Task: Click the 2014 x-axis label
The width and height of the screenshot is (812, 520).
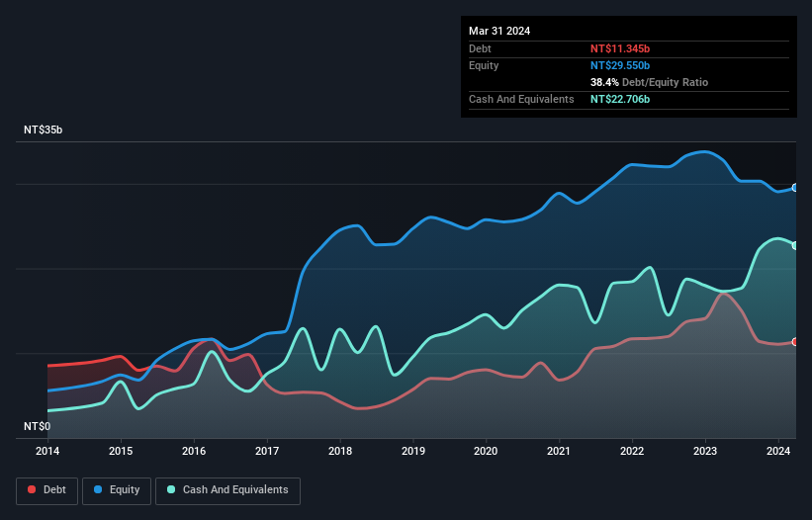Action: tap(47, 451)
